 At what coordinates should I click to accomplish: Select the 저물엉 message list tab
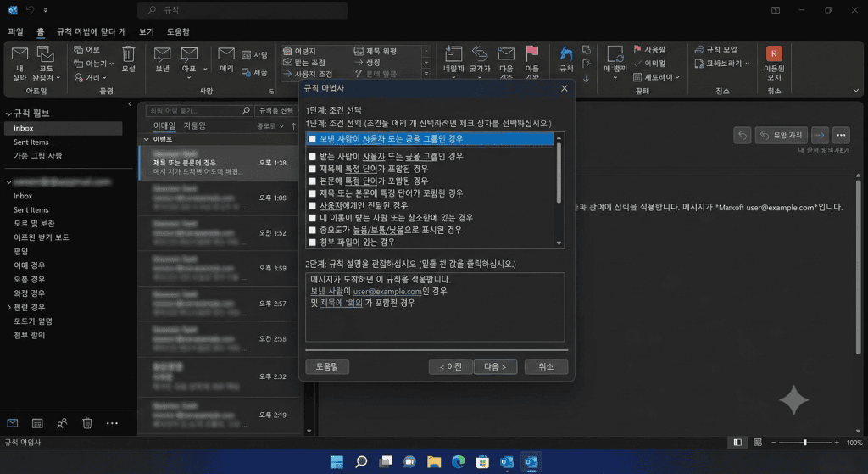(194, 126)
